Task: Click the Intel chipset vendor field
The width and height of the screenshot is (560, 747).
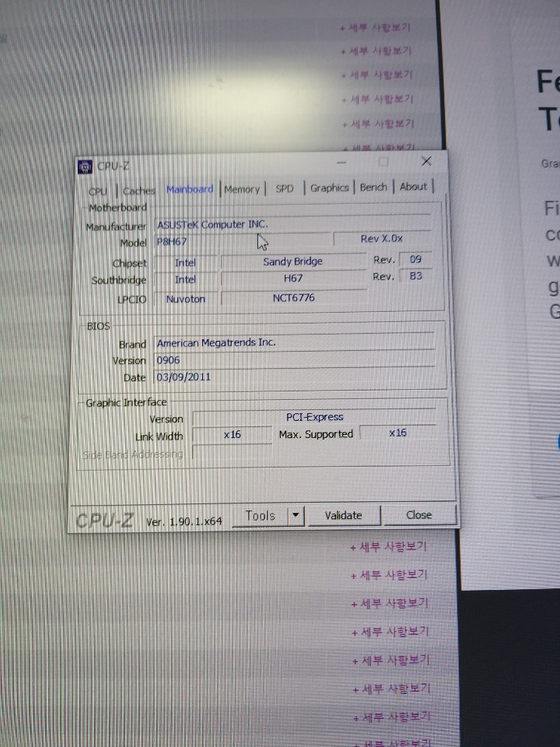Action: (185, 263)
